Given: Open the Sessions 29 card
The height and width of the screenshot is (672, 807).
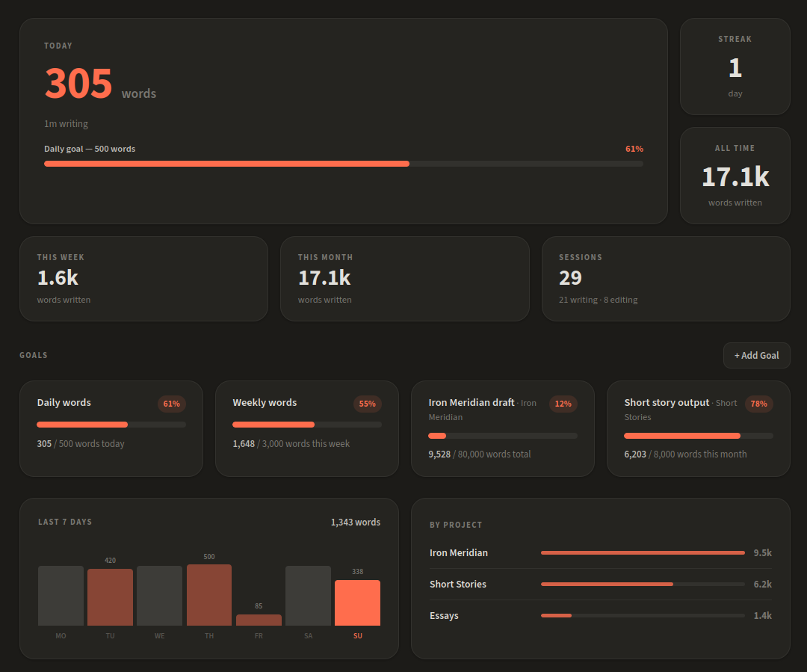Looking at the screenshot, I should tap(666, 279).
